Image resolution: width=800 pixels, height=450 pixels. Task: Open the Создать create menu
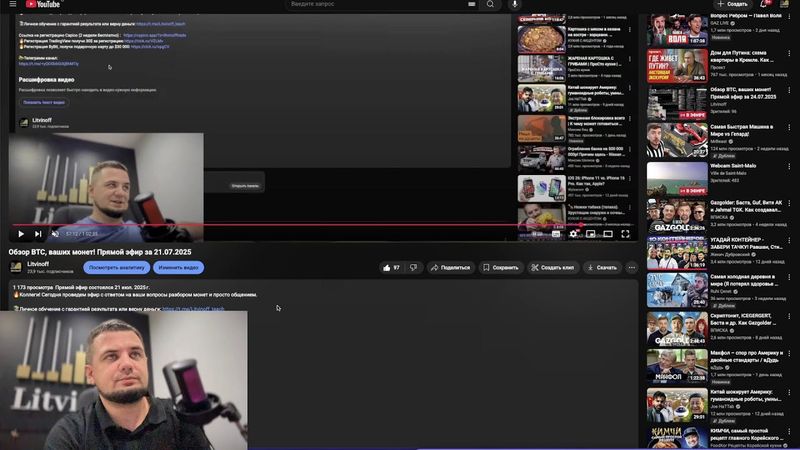pyautogui.click(x=732, y=4)
